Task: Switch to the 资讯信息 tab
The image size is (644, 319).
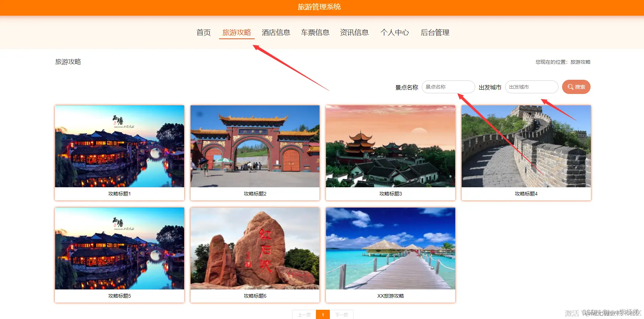Action: point(354,32)
